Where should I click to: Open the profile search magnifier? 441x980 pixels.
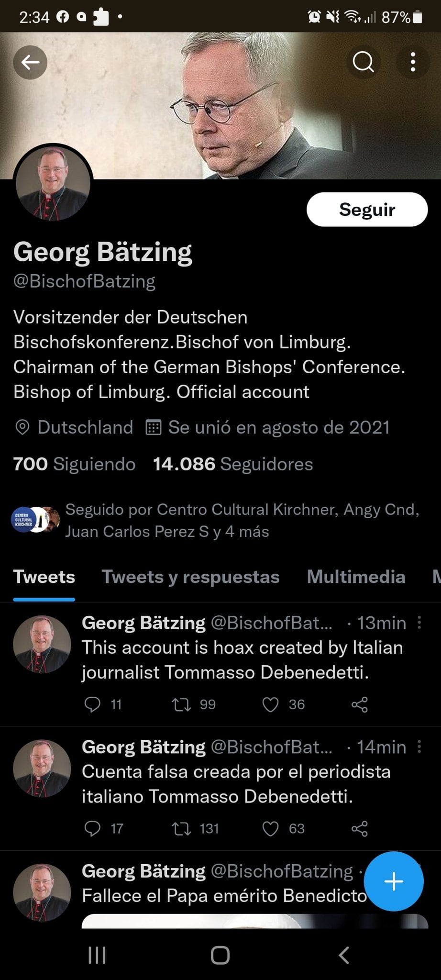pyautogui.click(x=363, y=62)
